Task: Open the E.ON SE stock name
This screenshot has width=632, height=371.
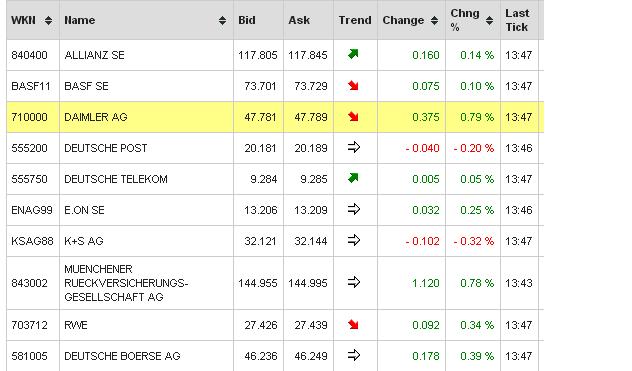Action: (84, 210)
